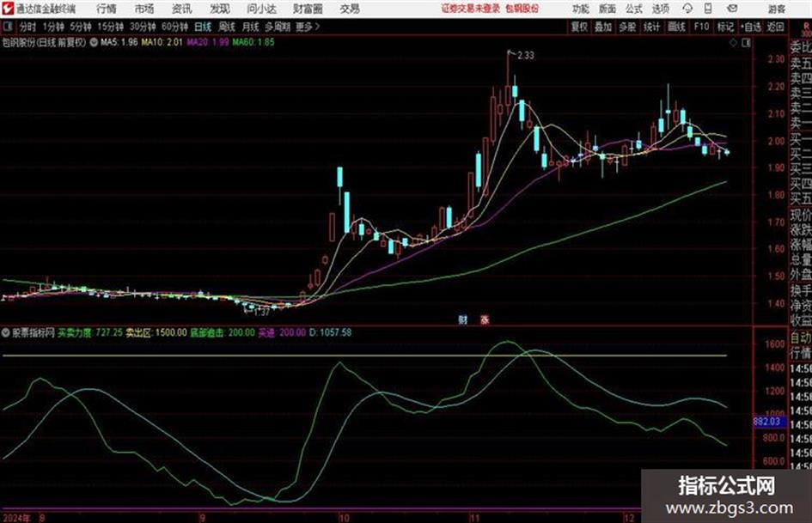Open the 市场 menu
This screenshot has width=812, height=523.
(144, 9)
